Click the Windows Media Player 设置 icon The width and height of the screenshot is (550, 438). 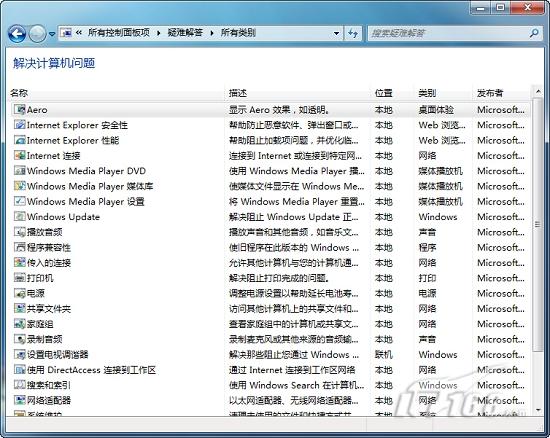click(20, 201)
